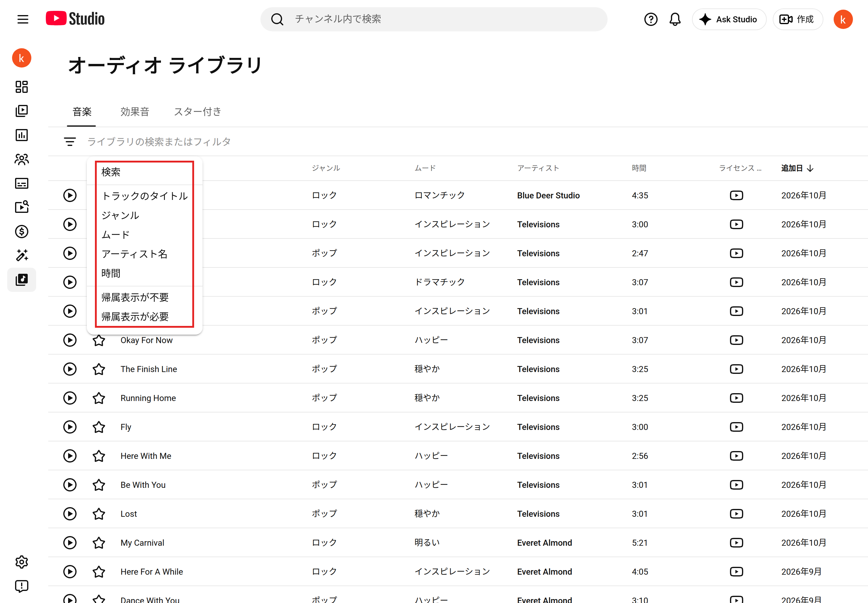Choose ムード in filter menu
The width and height of the screenshot is (868, 603).
145,235
